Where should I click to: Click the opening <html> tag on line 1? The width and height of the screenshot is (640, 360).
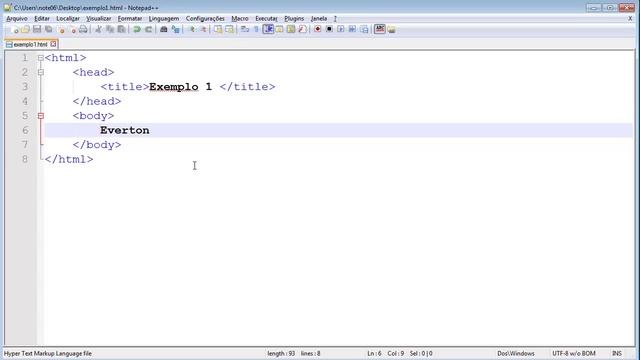65,58
